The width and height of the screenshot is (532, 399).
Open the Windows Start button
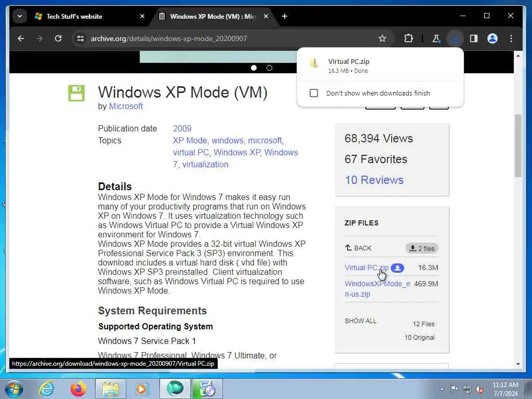point(14,389)
